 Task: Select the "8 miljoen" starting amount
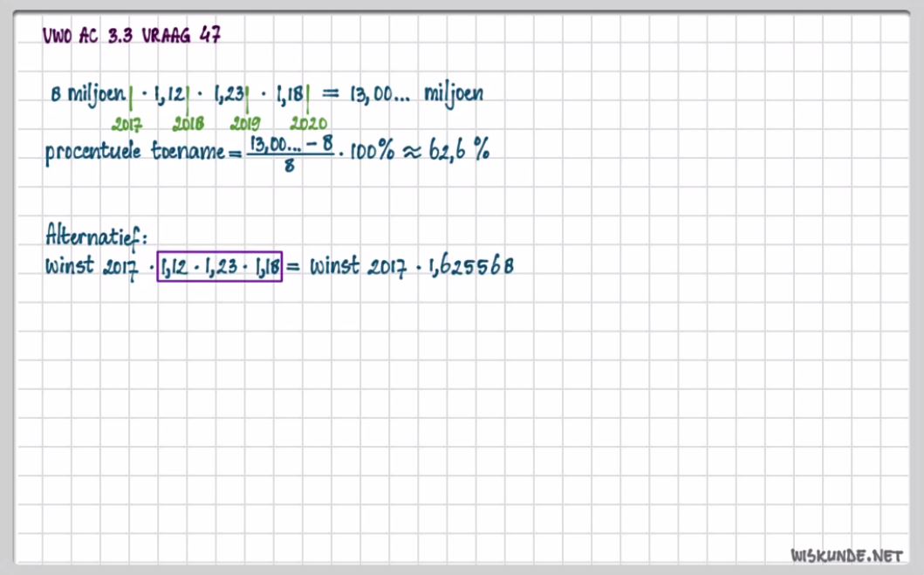[87, 94]
